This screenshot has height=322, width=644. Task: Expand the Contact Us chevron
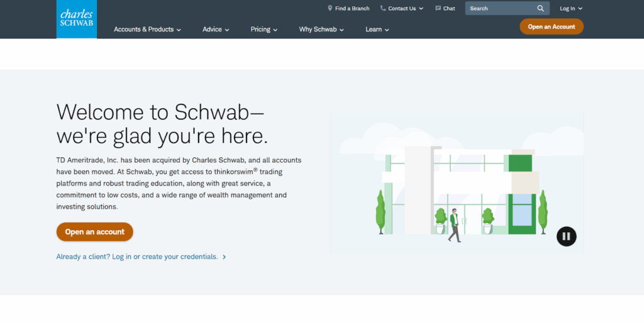click(x=421, y=9)
